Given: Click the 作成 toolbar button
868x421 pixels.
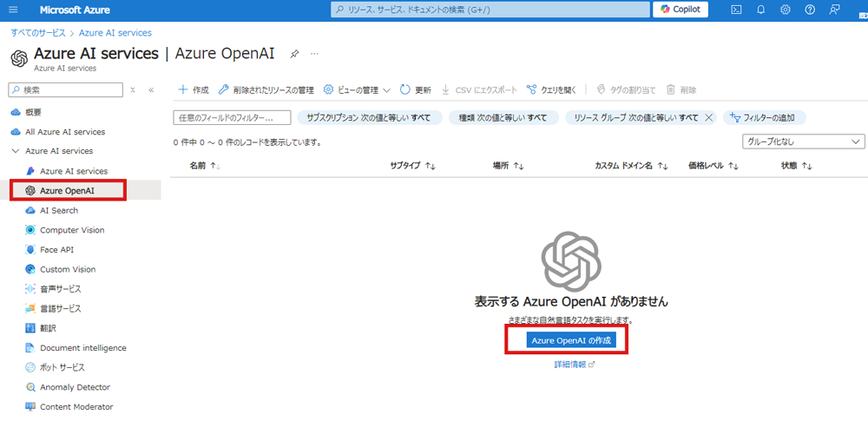Looking at the screenshot, I should tap(194, 89).
